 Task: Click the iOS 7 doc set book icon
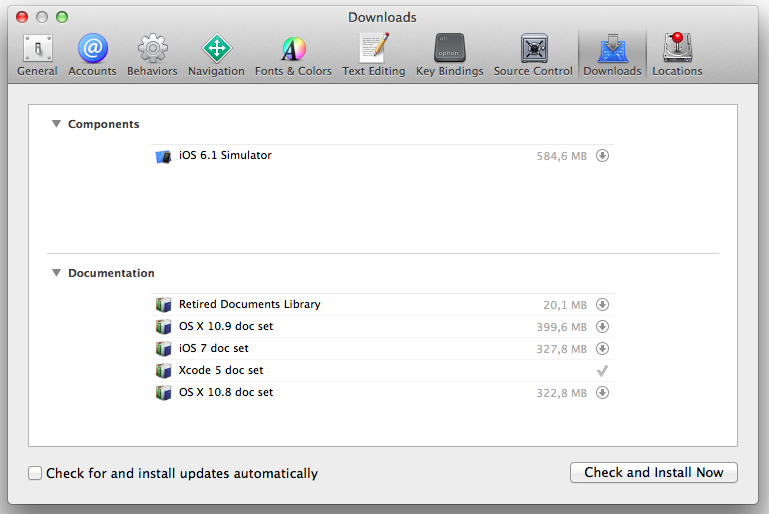coord(163,349)
